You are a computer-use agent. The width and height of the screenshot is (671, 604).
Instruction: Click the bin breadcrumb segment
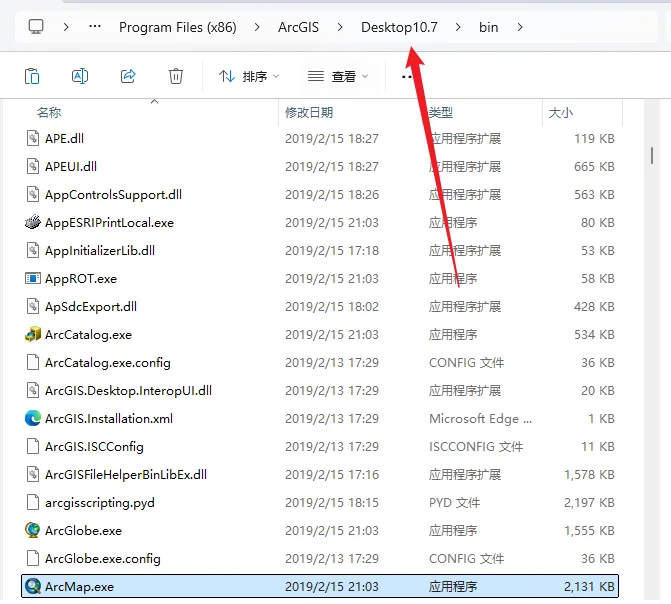pos(488,27)
